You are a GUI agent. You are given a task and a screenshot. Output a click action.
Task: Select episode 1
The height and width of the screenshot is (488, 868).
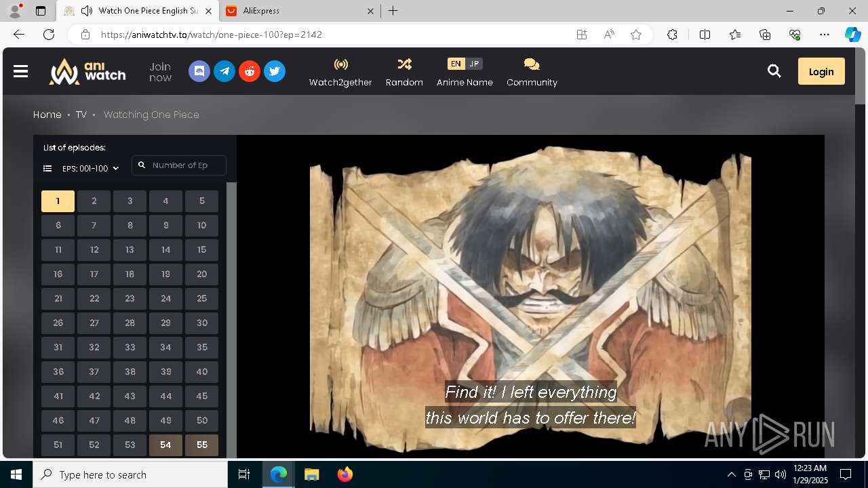pyautogui.click(x=58, y=201)
